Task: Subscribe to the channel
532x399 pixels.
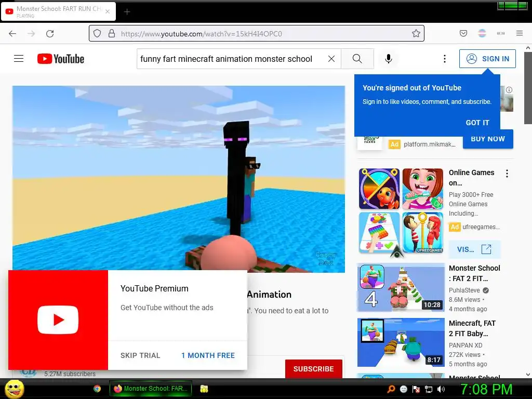Action: 313,369
